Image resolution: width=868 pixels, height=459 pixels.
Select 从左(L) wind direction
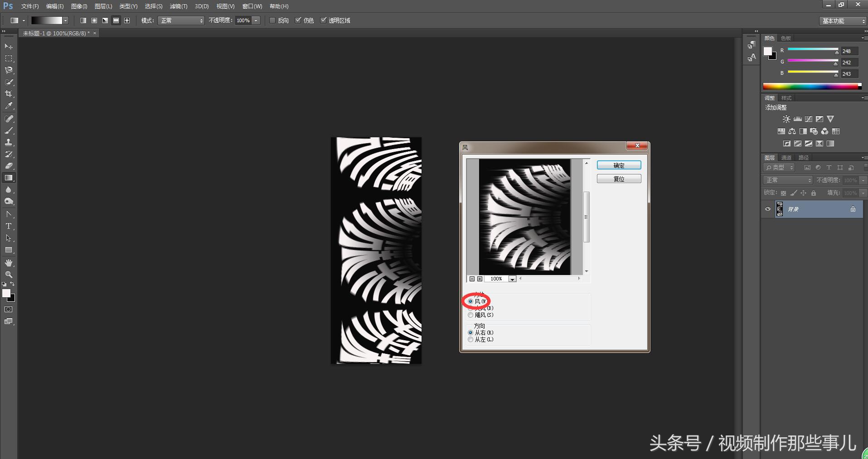(470, 339)
